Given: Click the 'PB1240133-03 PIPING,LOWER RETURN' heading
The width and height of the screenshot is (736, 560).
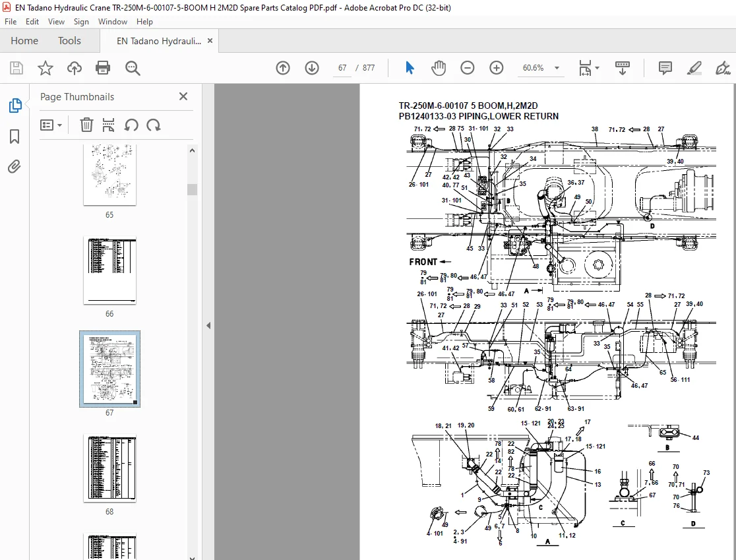Looking at the screenshot, I should 478,116.
